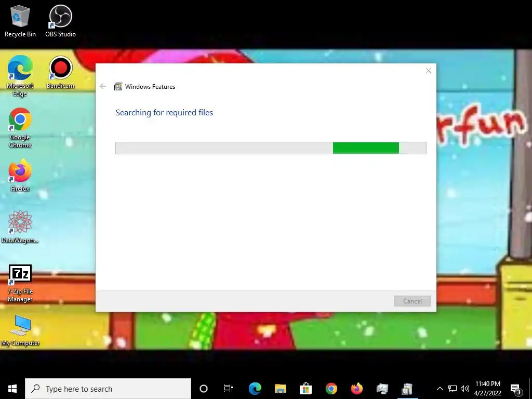Open the Recycle Bin desktop icon
The width and height of the screenshot is (532, 399).
click(x=20, y=21)
